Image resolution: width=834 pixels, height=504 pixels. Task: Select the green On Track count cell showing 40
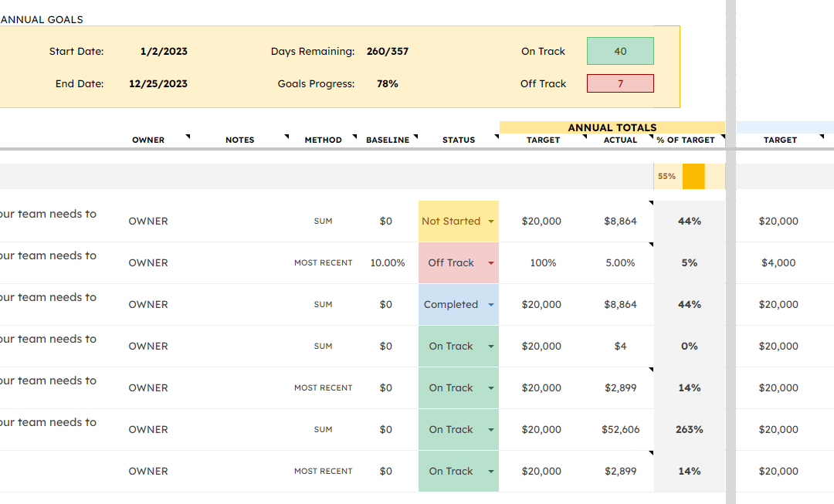click(620, 51)
